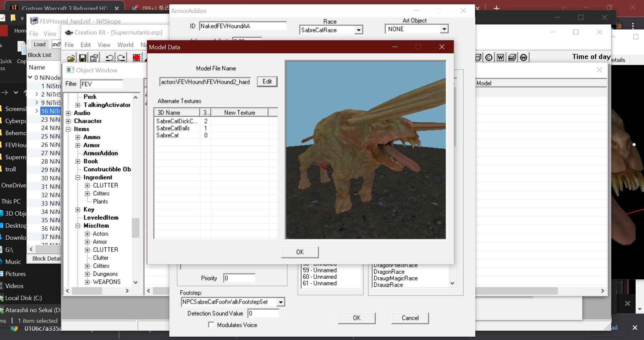Collapse the 0 NiNode block in NifSkope
Screen dimensions: 644x340
click(x=30, y=77)
